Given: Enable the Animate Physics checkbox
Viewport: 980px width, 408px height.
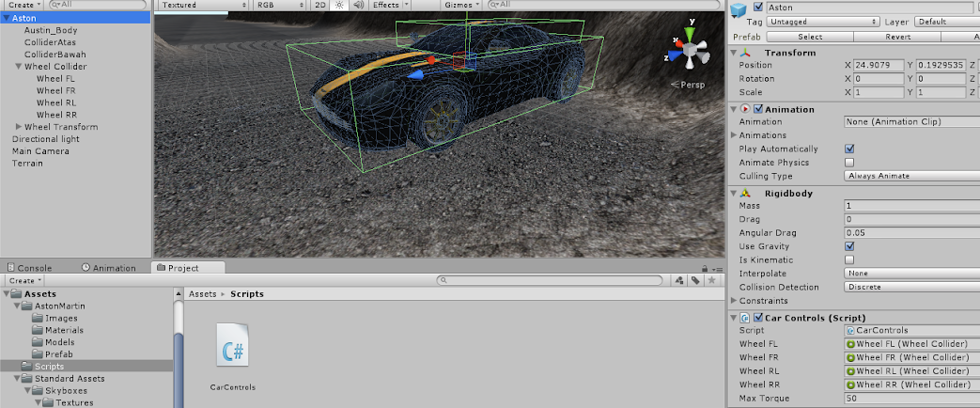Looking at the screenshot, I should pyautogui.click(x=849, y=163).
